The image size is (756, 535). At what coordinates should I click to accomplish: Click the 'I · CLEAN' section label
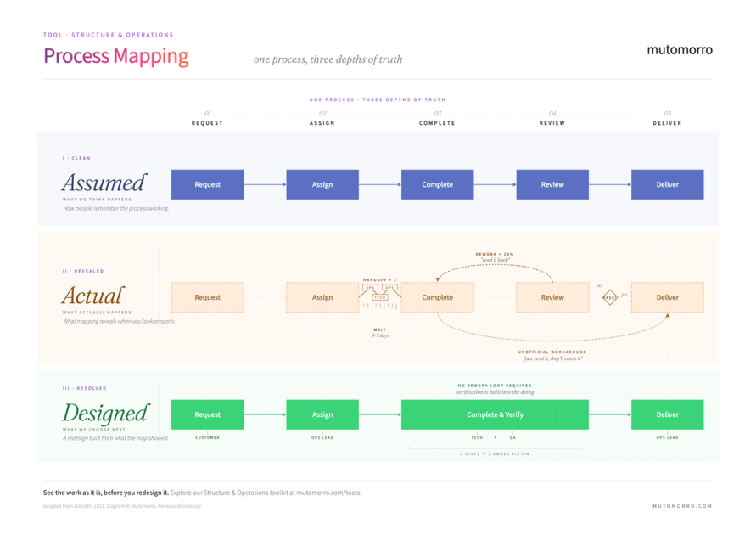coord(76,158)
